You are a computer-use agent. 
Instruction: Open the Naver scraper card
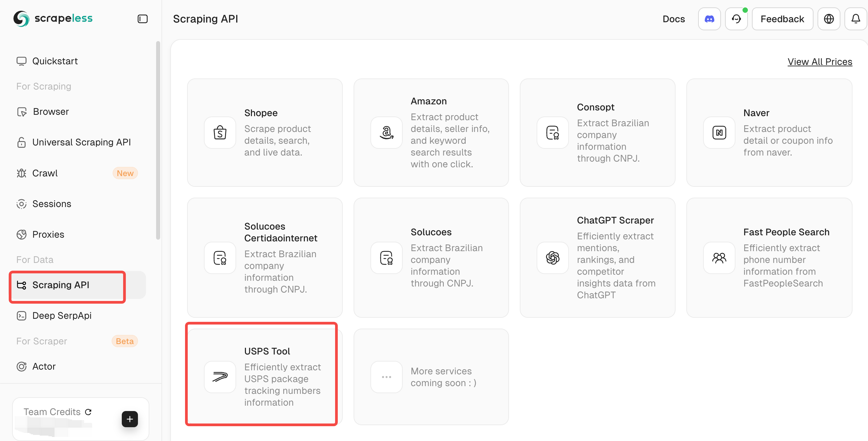click(x=769, y=133)
